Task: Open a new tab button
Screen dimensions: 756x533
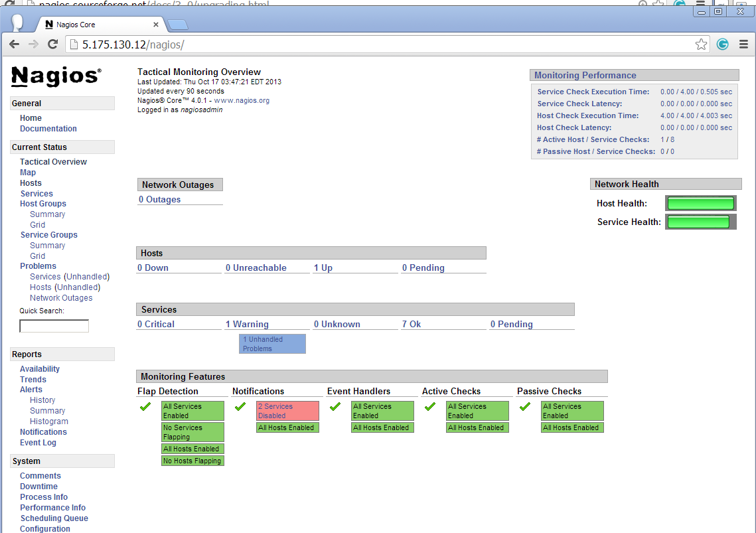Action: click(x=177, y=25)
